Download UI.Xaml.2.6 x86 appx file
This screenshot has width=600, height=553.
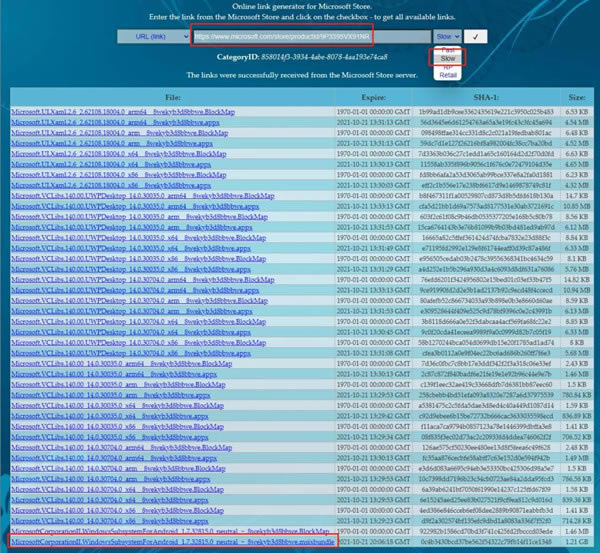point(111,186)
